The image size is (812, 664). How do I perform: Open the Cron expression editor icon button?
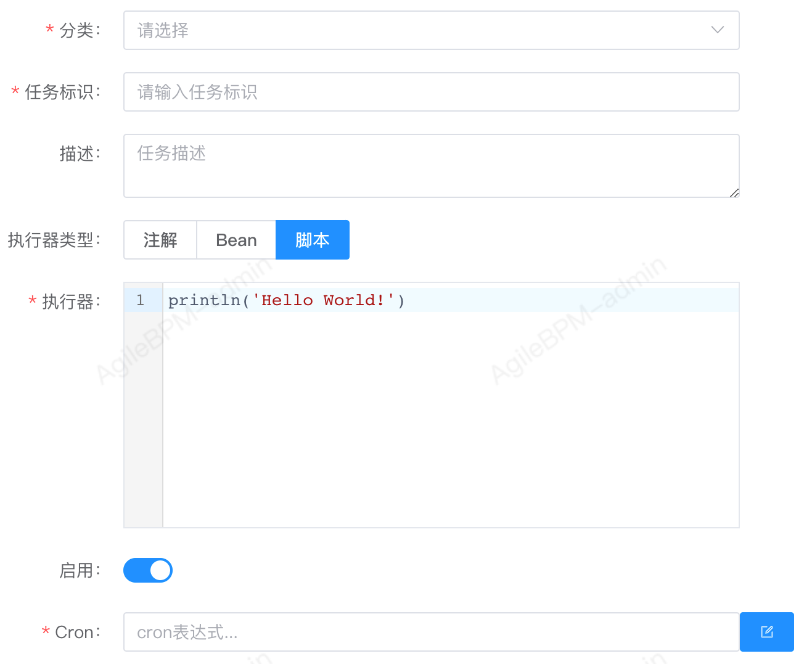click(766, 632)
